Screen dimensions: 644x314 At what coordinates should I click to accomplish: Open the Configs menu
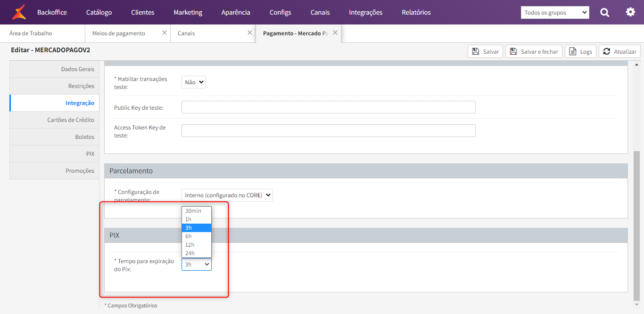tap(281, 12)
